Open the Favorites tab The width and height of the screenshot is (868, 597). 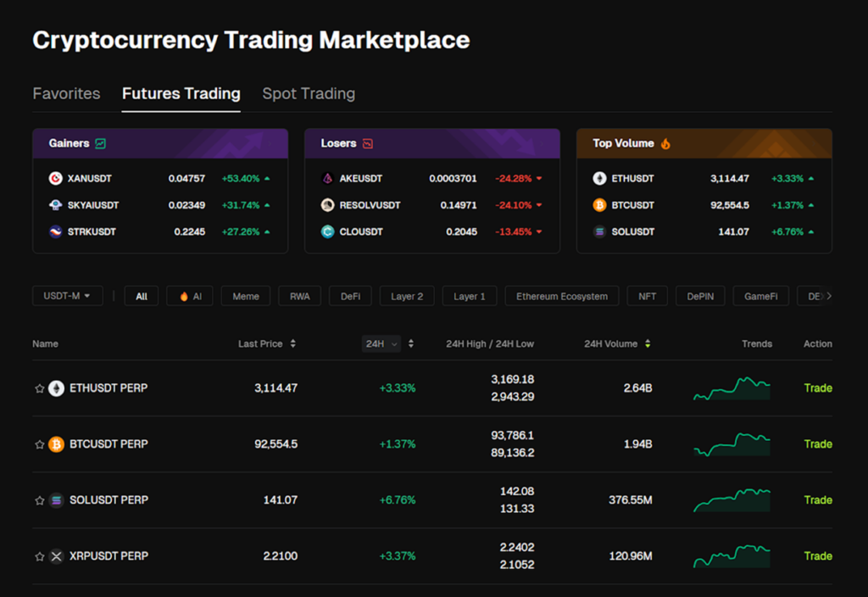tap(66, 93)
